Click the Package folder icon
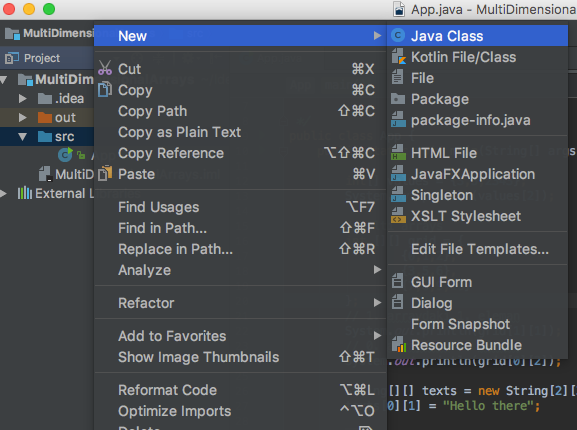Image resolution: width=577 pixels, height=430 pixels. click(x=398, y=99)
